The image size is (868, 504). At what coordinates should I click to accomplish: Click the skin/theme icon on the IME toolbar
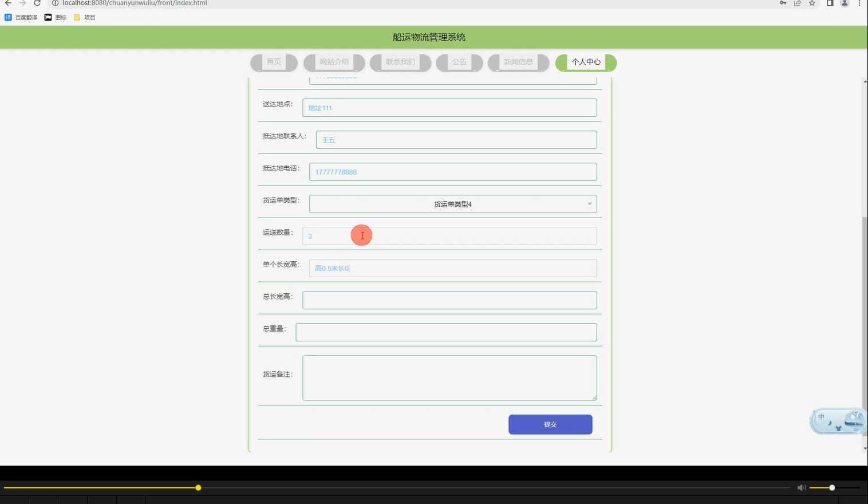coord(838,427)
